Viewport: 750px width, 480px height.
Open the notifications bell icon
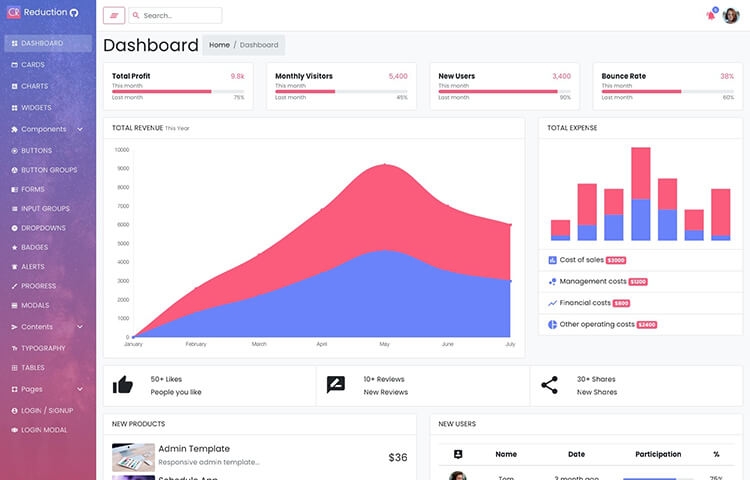[x=711, y=15]
